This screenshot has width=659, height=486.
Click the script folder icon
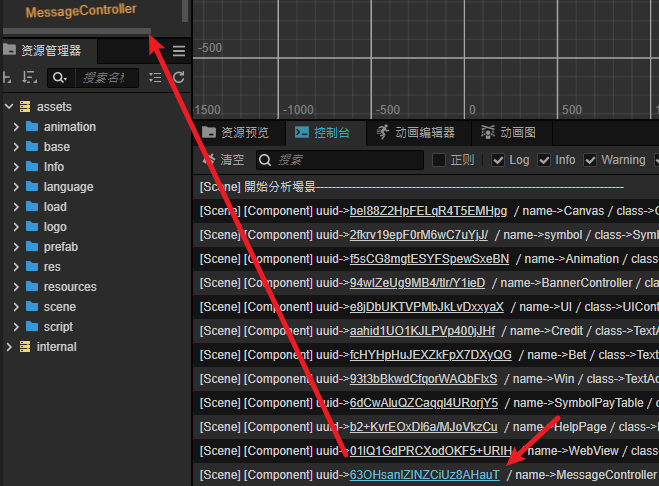[x=32, y=327]
